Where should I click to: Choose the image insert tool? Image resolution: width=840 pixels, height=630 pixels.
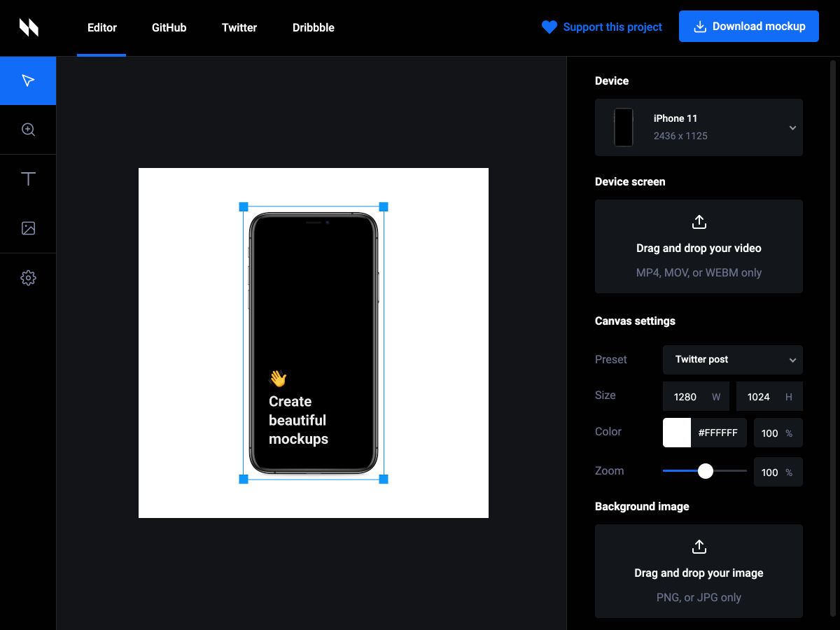28,228
